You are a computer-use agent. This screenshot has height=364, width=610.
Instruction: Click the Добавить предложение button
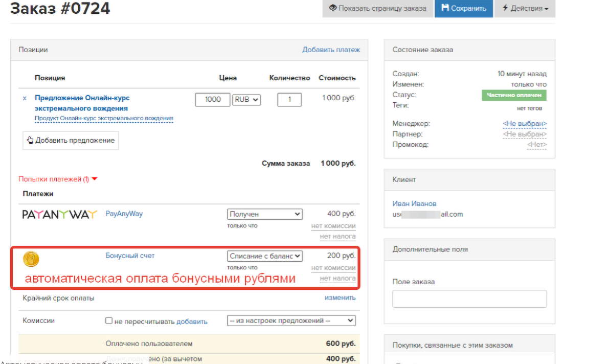click(x=71, y=141)
